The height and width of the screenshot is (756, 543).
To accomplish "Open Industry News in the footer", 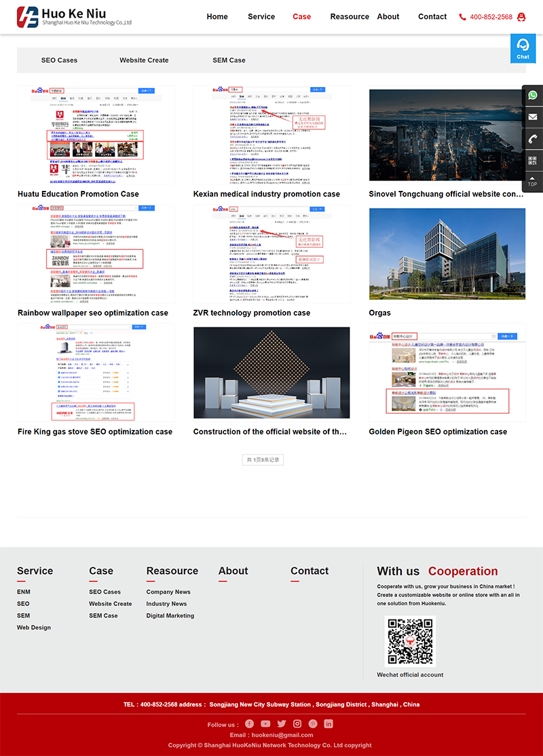I will [166, 604].
